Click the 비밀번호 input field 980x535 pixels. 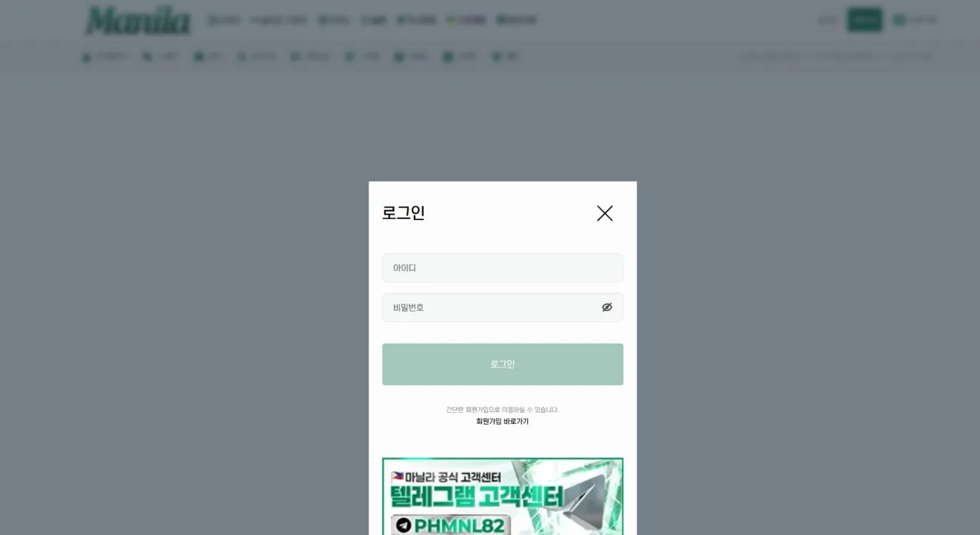pos(503,307)
